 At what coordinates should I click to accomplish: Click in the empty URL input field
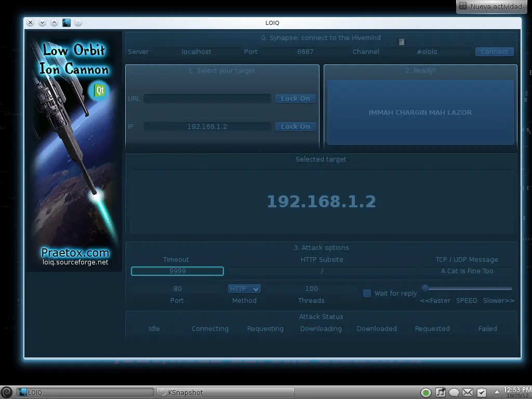pyautogui.click(x=207, y=98)
